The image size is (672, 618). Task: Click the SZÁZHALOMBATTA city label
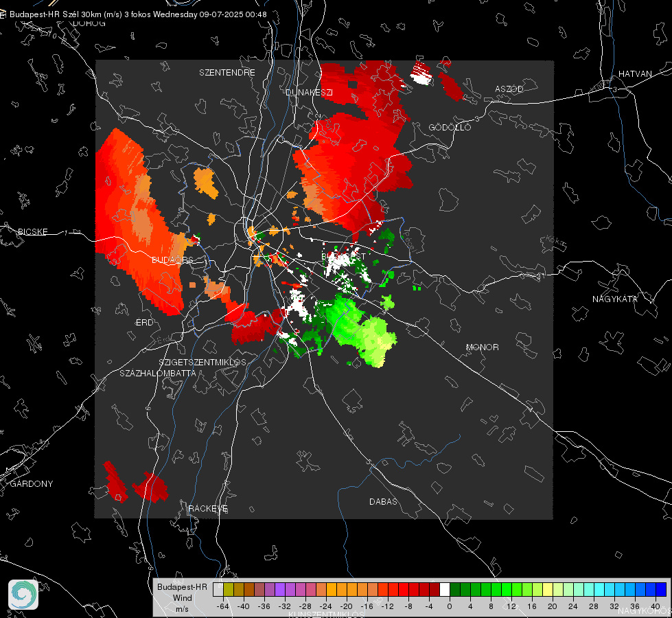click(158, 373)
